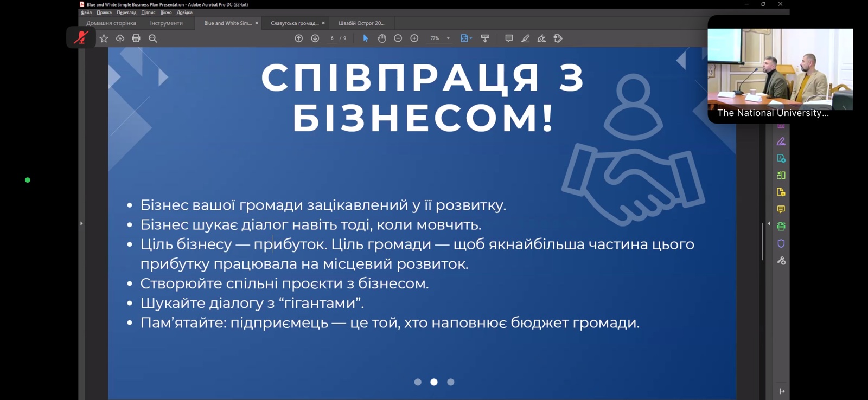Click the print icon in toolbar
Image resolution: width=868 pixels, height=400 pixels.
pyautogui.click(x=136, y=38)
